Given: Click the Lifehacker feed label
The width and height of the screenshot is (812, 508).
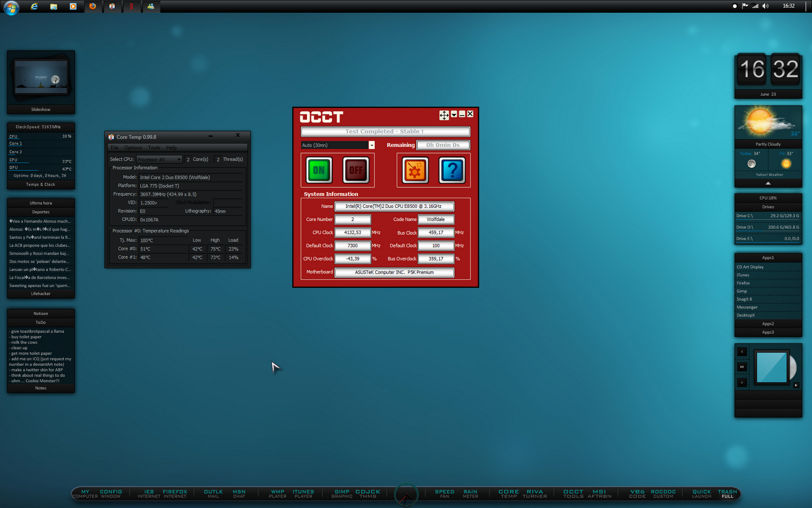Looking at the screenshot, I should tap(41, 294).
